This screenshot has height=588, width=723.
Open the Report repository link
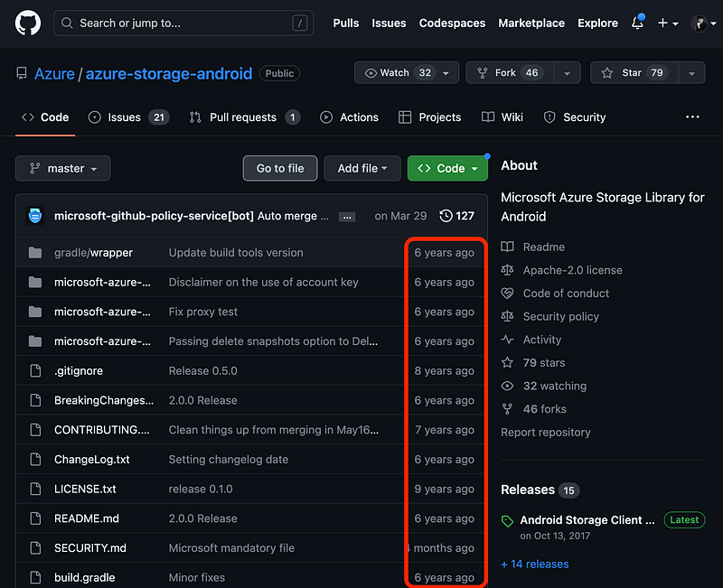pyautogui.click(x=546, y=433)
